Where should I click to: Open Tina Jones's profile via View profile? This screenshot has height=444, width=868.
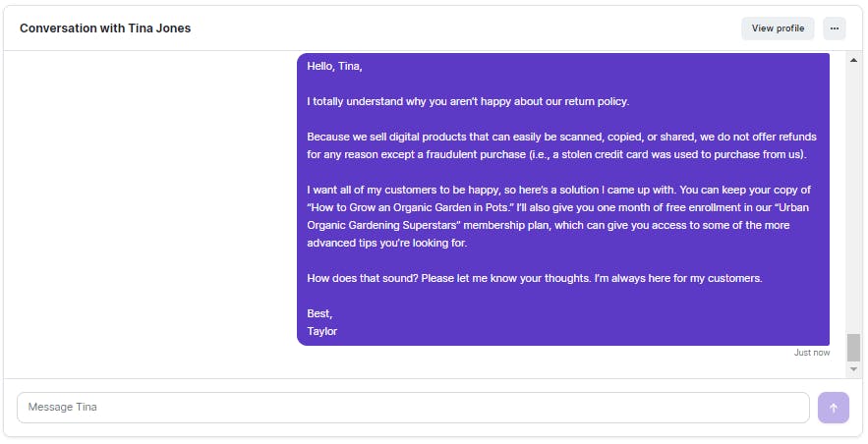click(x=778, y=28)
